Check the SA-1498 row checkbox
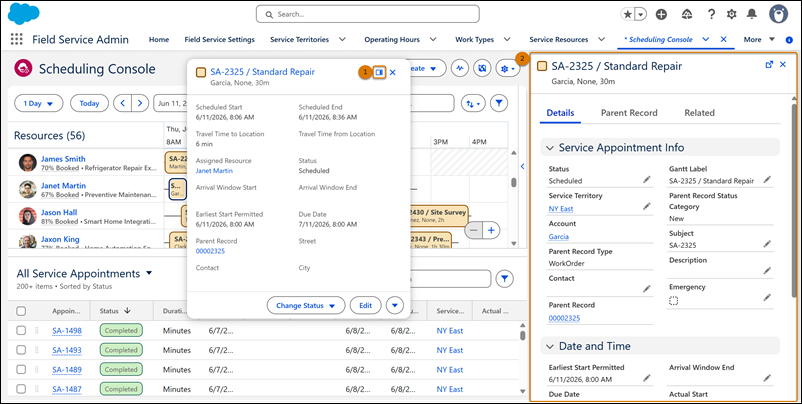Viewport: 802px width, 404px height. [21, 330]
